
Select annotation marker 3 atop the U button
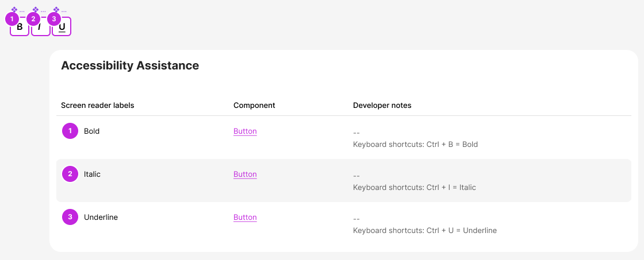pyautogui.click(x=54, y=19)
